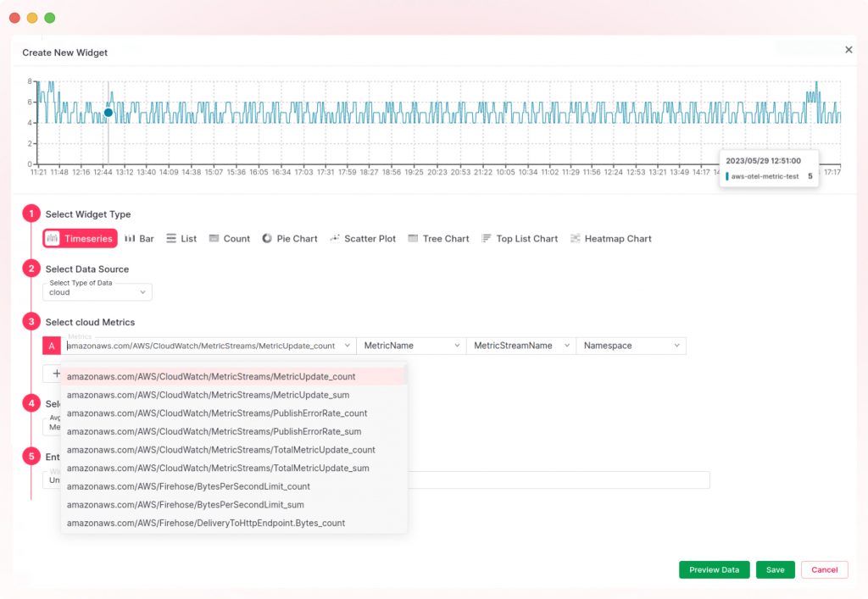Open the Select Type of Data dropdown
This screenshot has width=868, height=599.
(97, 291)
